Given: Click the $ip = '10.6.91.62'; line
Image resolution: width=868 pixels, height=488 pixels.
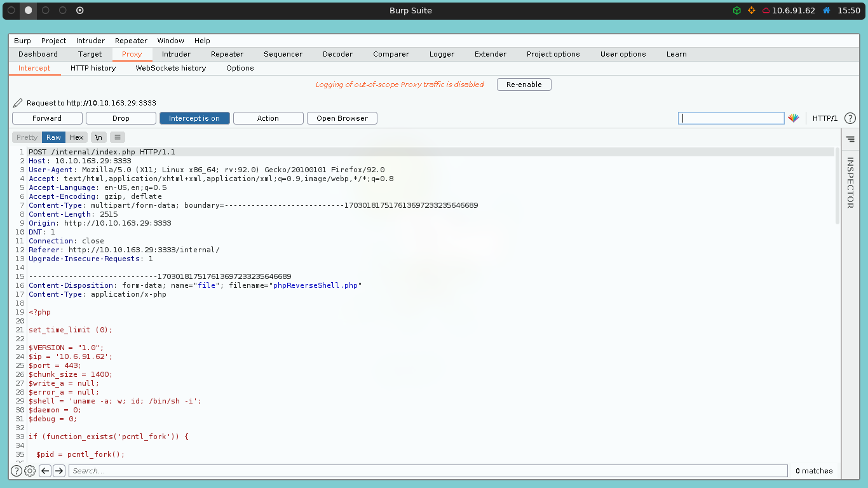Looking at the screenshot, I should tap(71, 356).
